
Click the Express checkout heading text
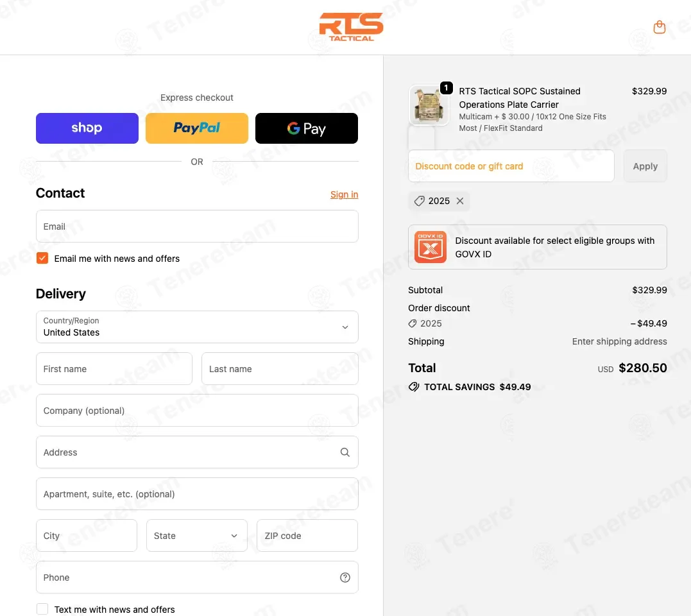point(196,98)
